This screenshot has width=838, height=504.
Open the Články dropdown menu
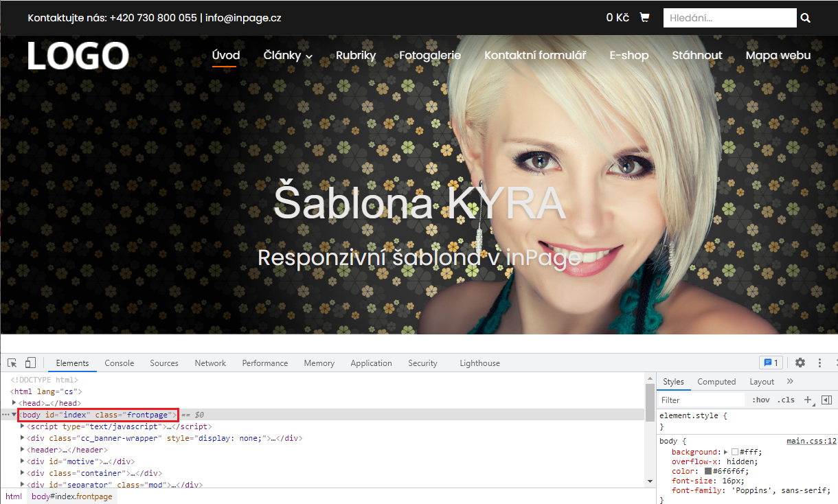pyautogui.click(x=288, y=56)
